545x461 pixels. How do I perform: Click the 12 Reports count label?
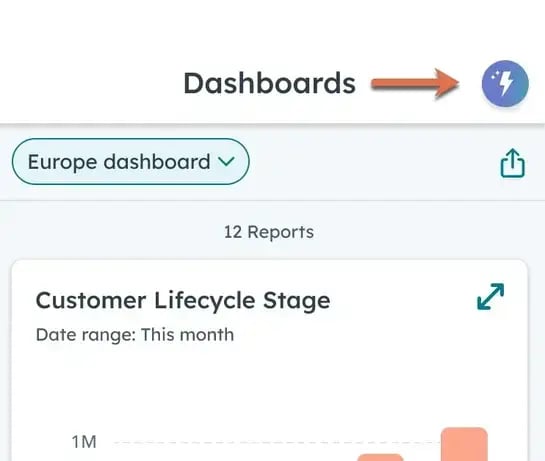[x=269, y=232]
